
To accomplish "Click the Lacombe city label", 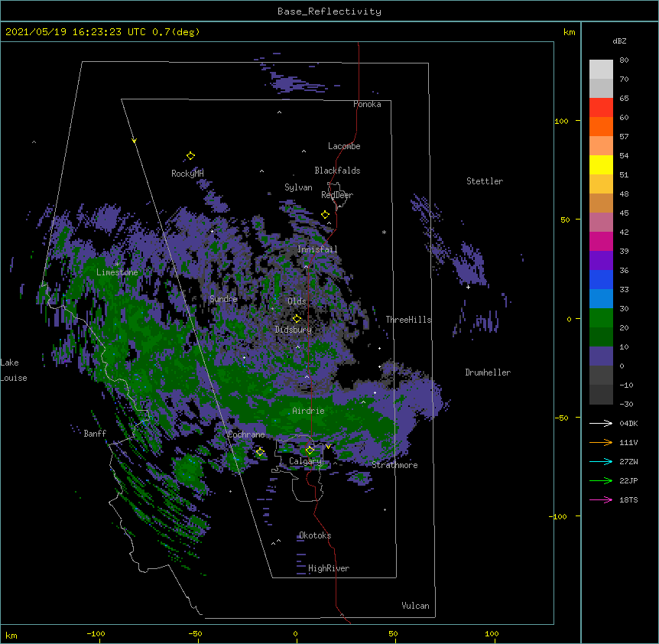I will tap(344, 146).
